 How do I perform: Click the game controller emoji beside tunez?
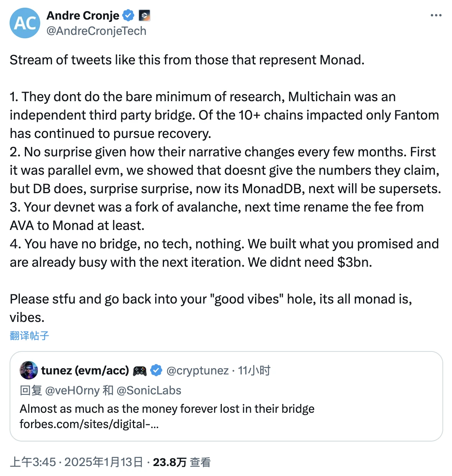coord(139,371)
